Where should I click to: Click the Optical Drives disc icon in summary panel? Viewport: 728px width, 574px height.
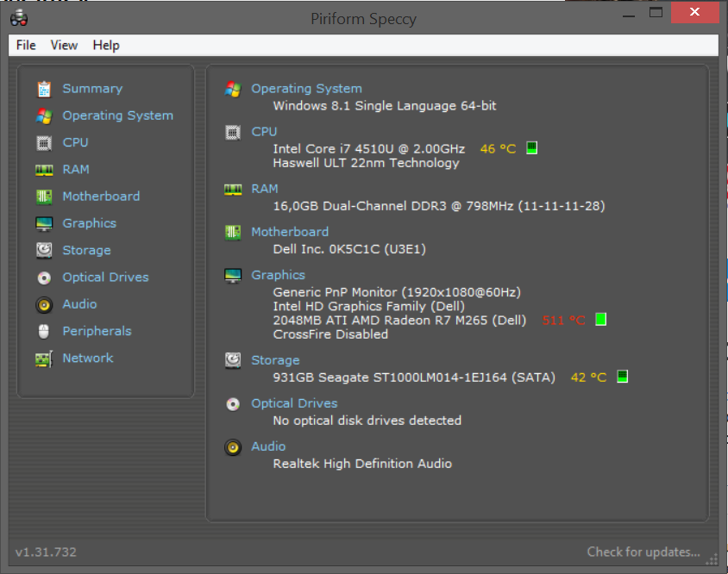coord(233,404)
